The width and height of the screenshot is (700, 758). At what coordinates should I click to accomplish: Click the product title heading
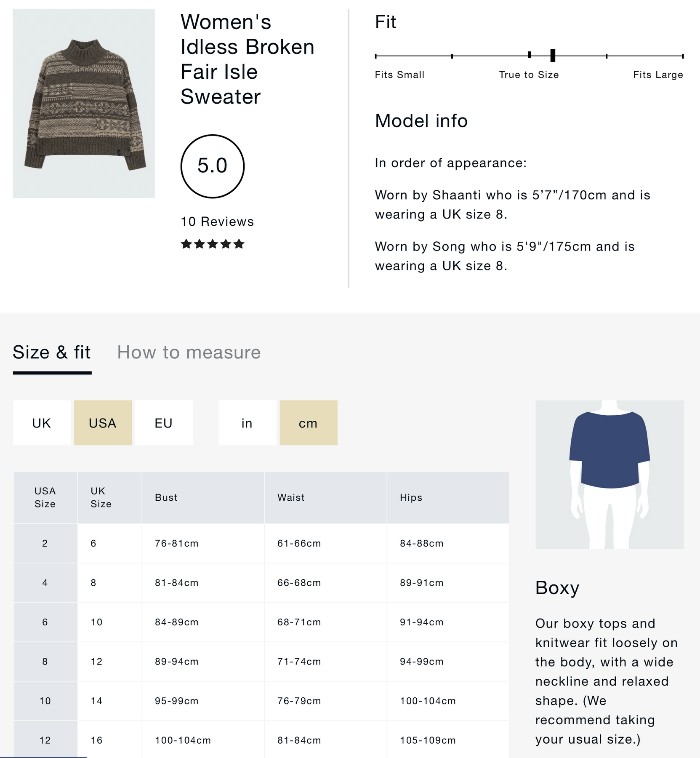(x=248, y=59)
